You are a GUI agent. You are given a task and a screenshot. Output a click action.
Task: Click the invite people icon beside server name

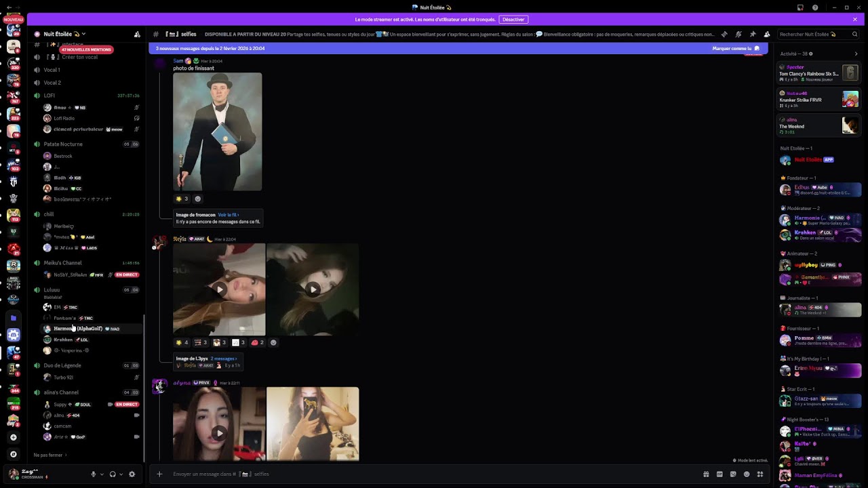pyautogui.click(x=137, y=34)
